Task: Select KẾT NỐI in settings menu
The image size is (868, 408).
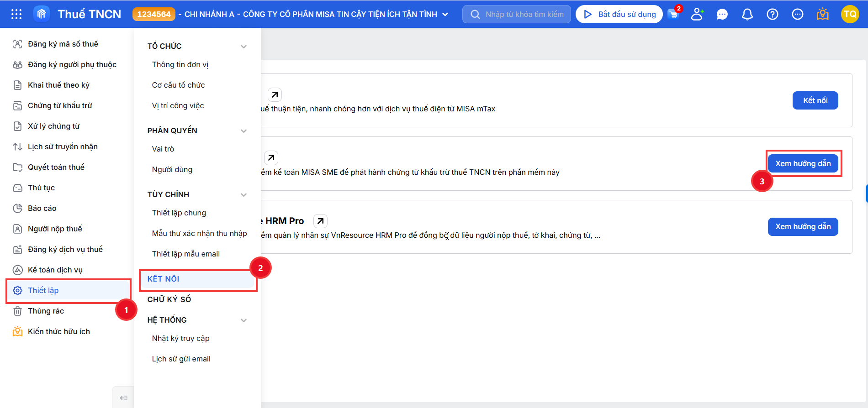Action: pos(197,279)
